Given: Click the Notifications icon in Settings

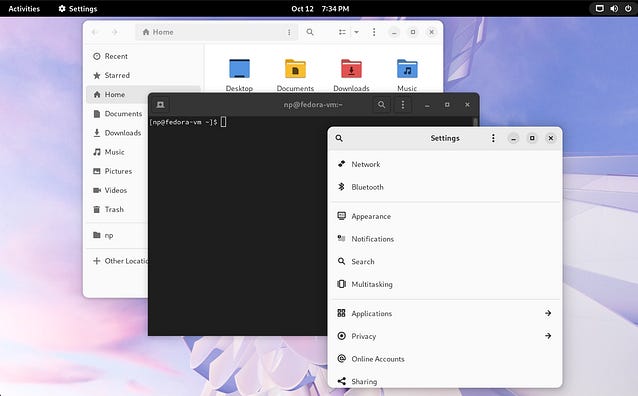Looking at the screenshot, I should 341,238.
